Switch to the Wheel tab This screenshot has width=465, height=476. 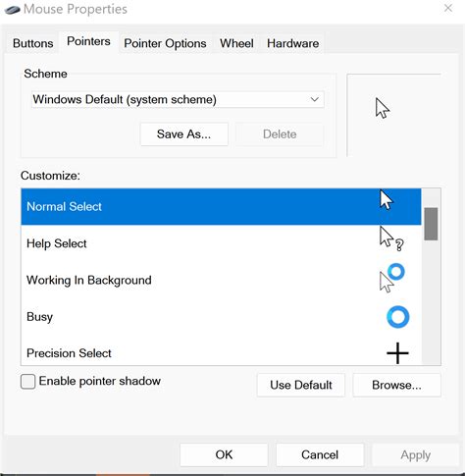point(236,43)
